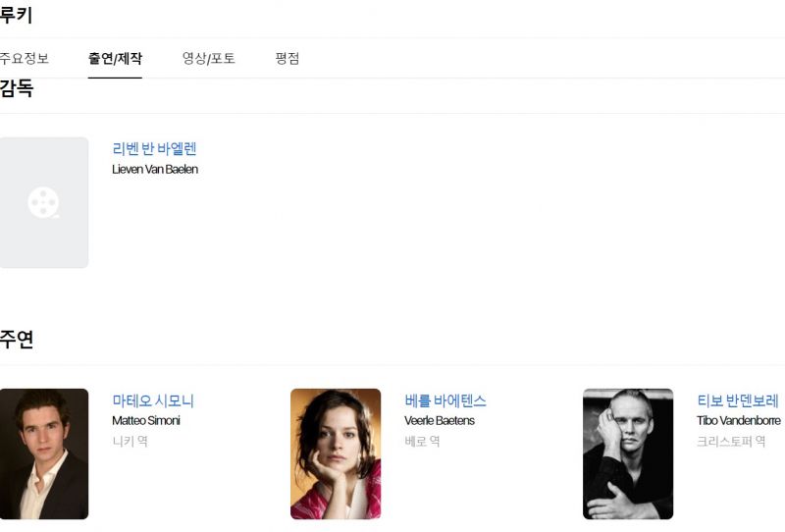Viewport: 785px width, 532px height.
Task: Click the movie title 루키
Action: 16,15
